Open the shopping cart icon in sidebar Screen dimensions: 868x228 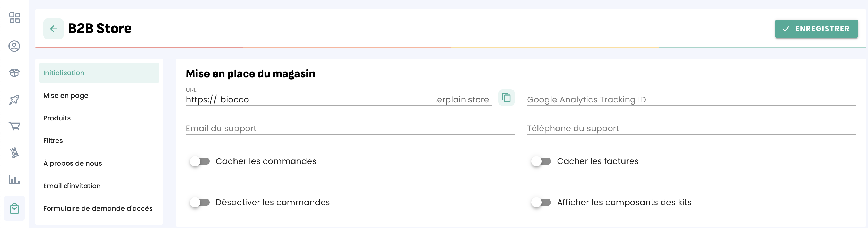[x=14, y=126]
